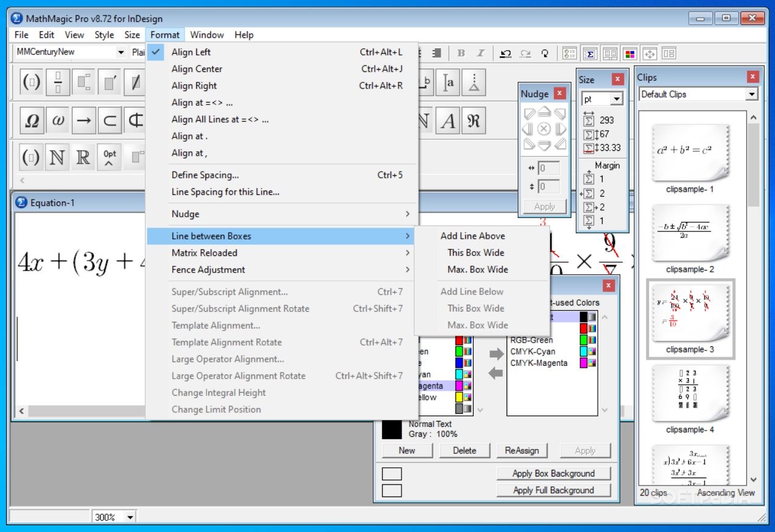
Task: Open the Window menu
Action: click(207, 35)
